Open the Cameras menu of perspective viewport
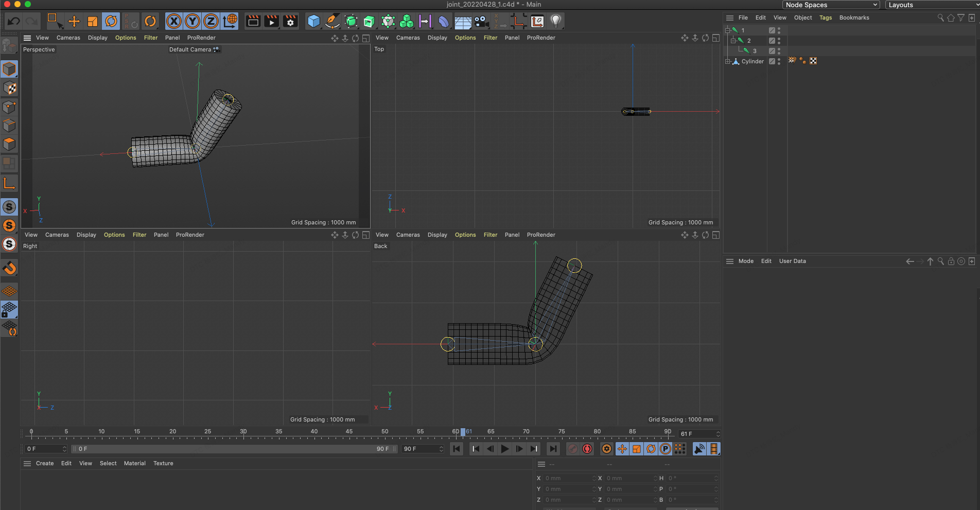The height and width of the screenshot is (510, 980). point(68,38)
